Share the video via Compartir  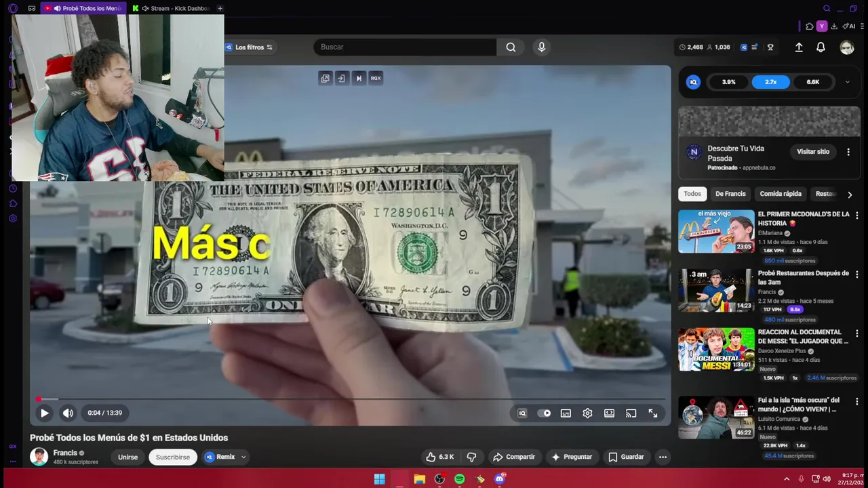[513, 457]
